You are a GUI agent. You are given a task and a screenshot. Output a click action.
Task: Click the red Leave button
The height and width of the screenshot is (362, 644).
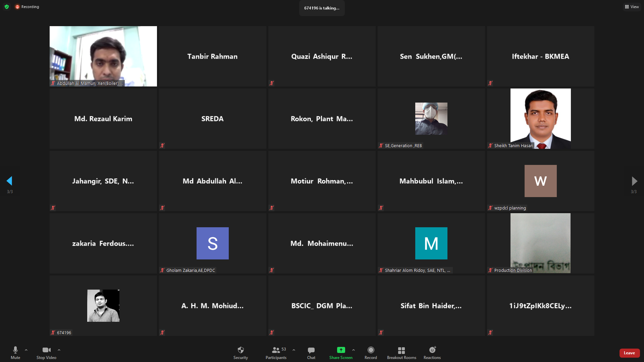click(x=629, y=353)
